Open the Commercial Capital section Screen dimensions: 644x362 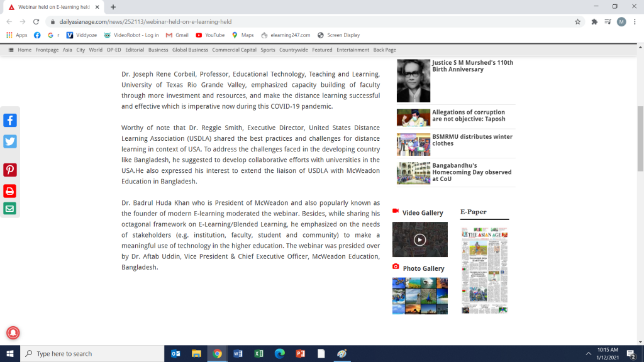(x=234, y=50)
